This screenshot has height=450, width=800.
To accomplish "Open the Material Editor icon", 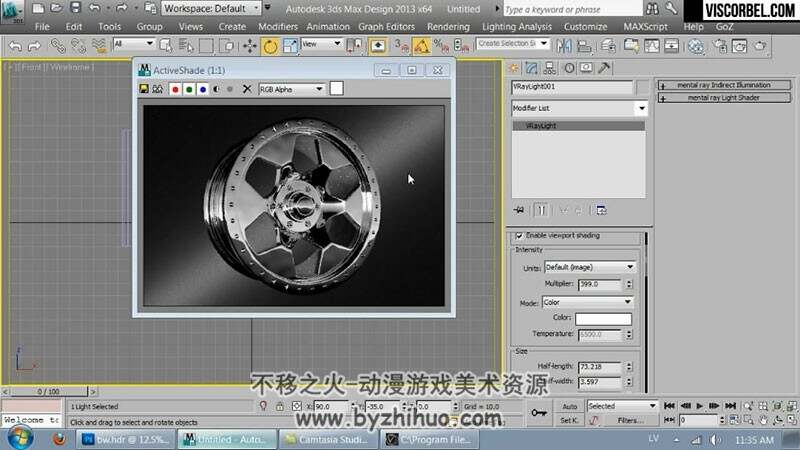I will click(x=696, y=46).
